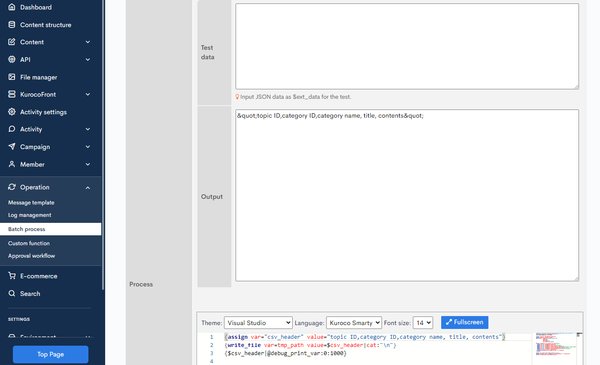Image resolution: width=600 pixels, height=365 pixels.
Task: Expand the Member menu chevron
Action: coord(88,165)
